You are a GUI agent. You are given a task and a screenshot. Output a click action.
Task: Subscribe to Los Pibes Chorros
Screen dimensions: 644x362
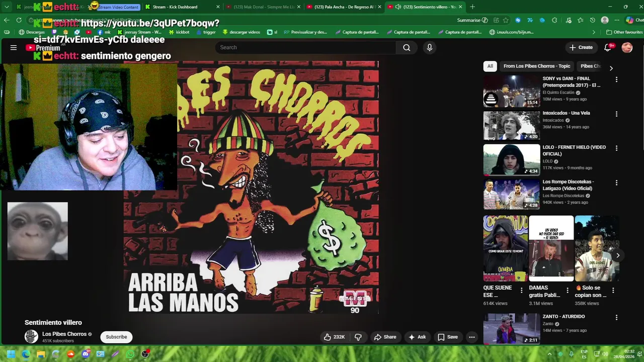[116, 337]
